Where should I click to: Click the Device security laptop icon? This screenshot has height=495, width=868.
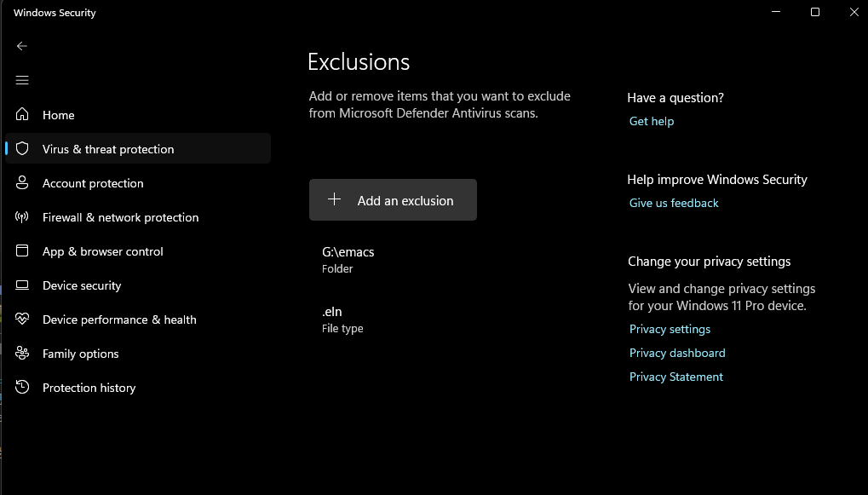point(22,285)
